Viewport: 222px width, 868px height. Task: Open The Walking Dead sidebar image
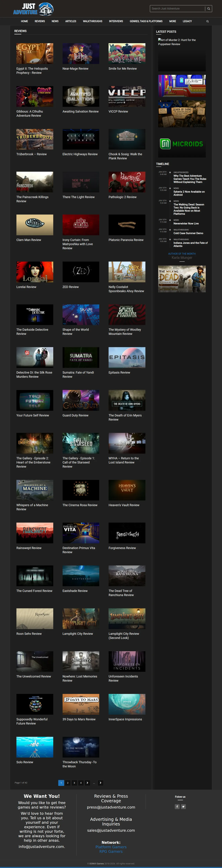[182, 279]
